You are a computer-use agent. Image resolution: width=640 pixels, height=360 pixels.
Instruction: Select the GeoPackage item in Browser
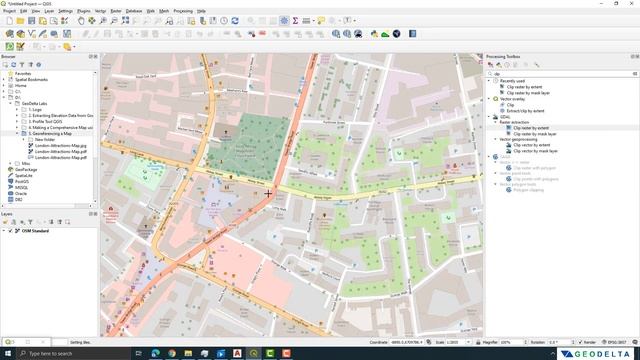point(26,170)
